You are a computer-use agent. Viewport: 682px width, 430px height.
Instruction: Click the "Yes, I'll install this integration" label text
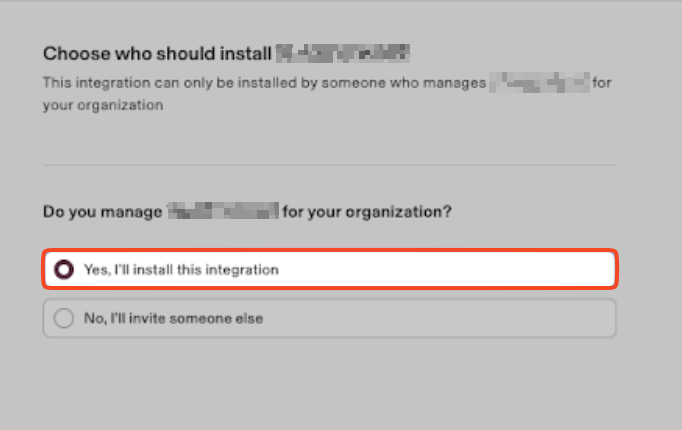tap(180, 269)
